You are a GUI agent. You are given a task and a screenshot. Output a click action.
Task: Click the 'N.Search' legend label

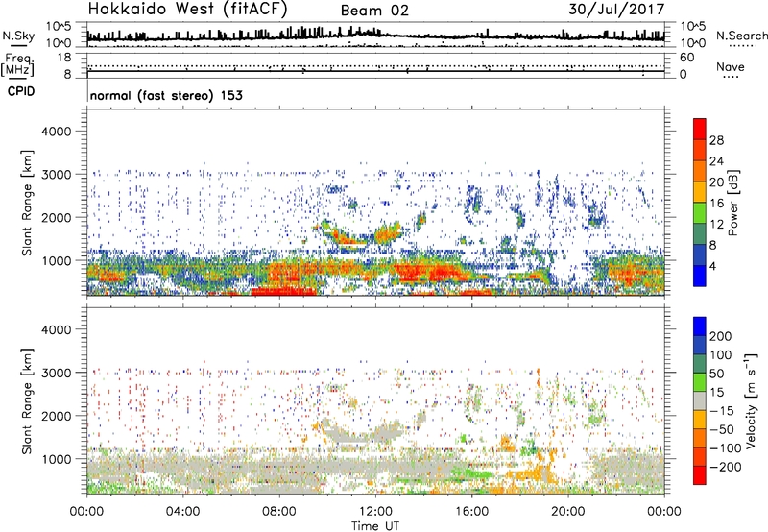tap(741, 36)
